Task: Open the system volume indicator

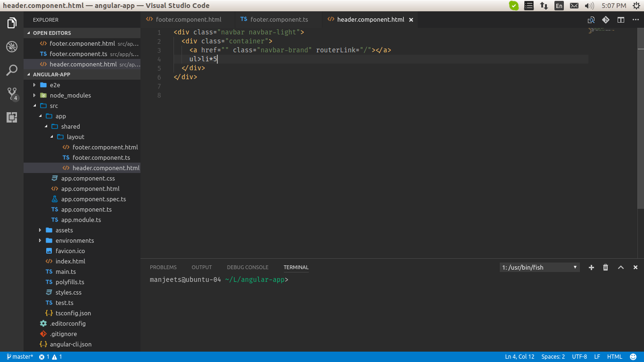Action: point(589,6)
